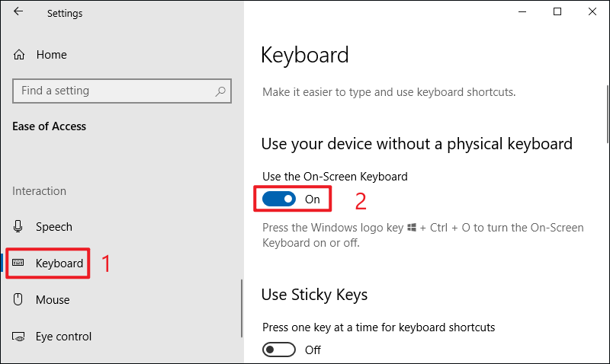This screenshot has height=364, width=610.
Task: Focus the Find a setting box
Action: tap(122, 91)
